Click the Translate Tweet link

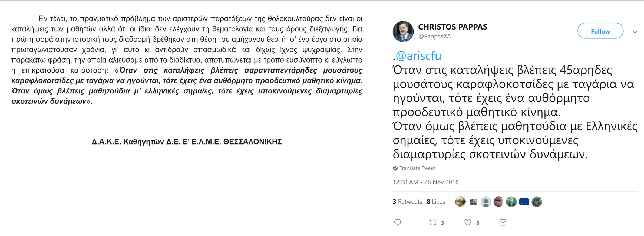417,168
